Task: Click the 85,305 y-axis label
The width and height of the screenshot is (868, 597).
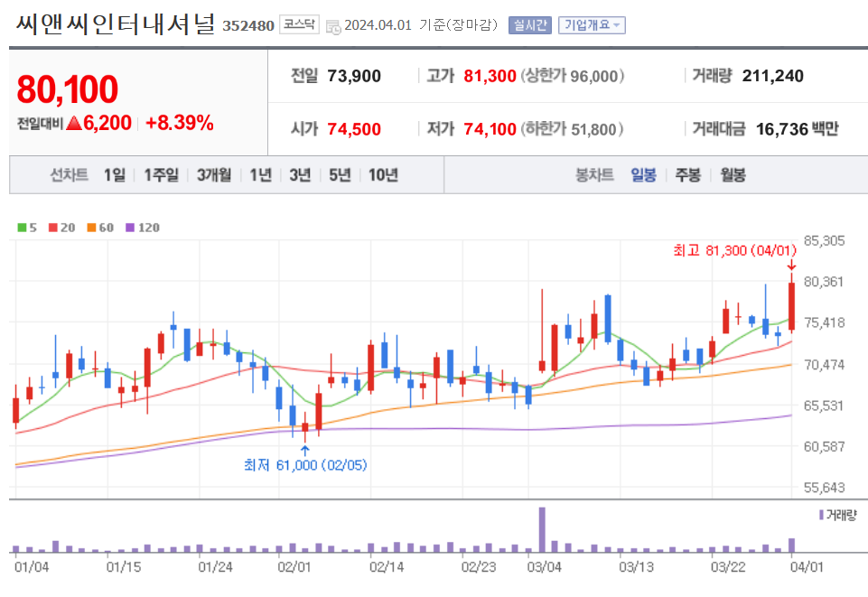Action: pyautogui.click(x=824, y=240)
